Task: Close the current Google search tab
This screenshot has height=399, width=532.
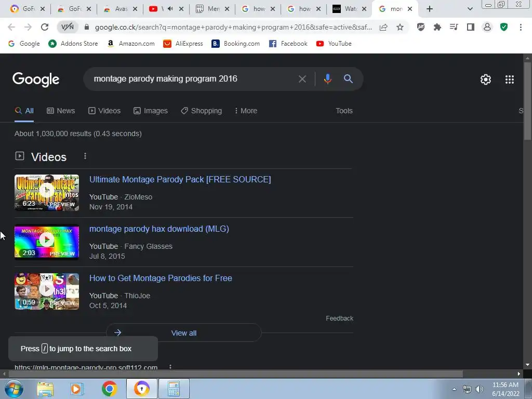Action: tap(410, 9)
